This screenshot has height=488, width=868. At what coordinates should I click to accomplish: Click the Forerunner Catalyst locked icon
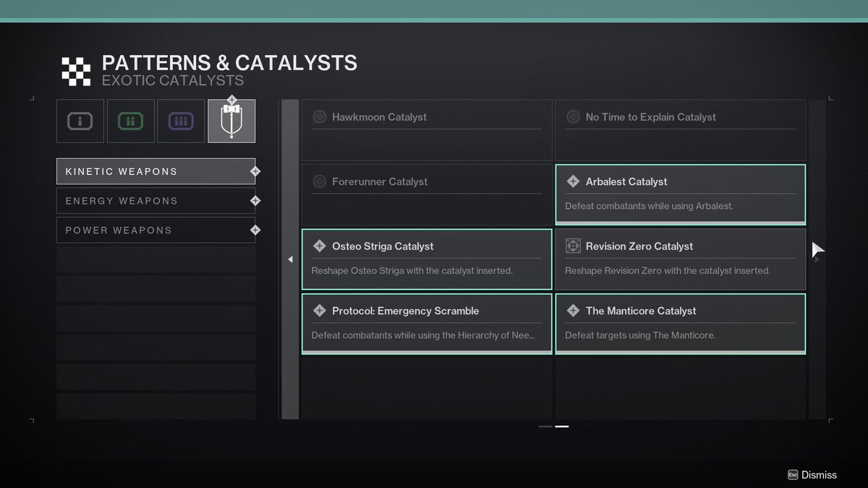(319, 181)
